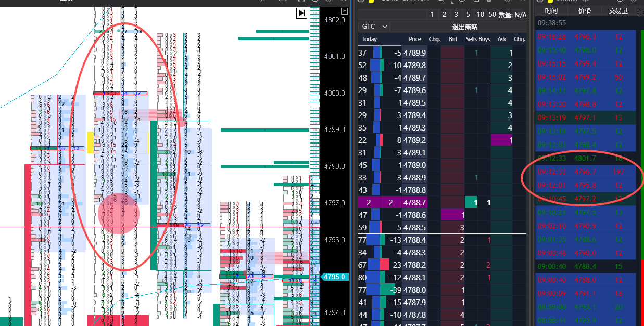Sort by the 交易量 column header
The width and height of the screenshot is (644, 326).
click(618, 11)
